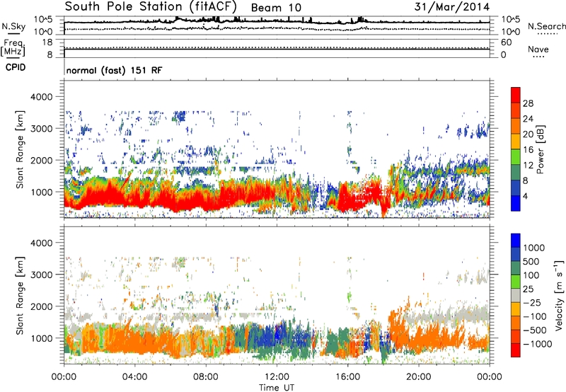Click the 'Power [dB]' axis label
The width and height of the screenshot is (566, 392).
541,149
